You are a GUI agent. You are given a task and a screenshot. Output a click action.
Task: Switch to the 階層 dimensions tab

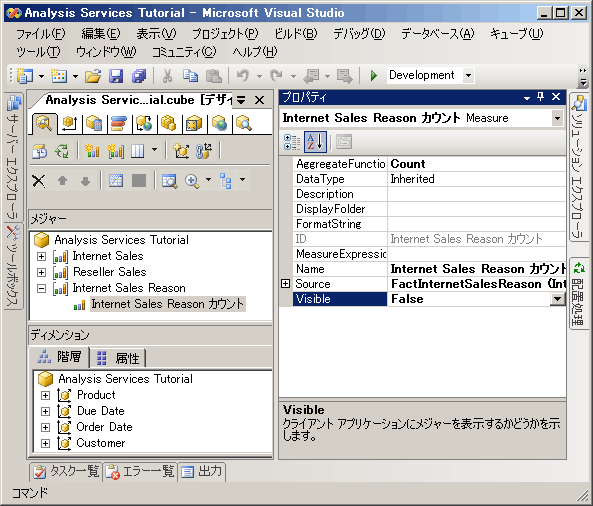point(60,357)
